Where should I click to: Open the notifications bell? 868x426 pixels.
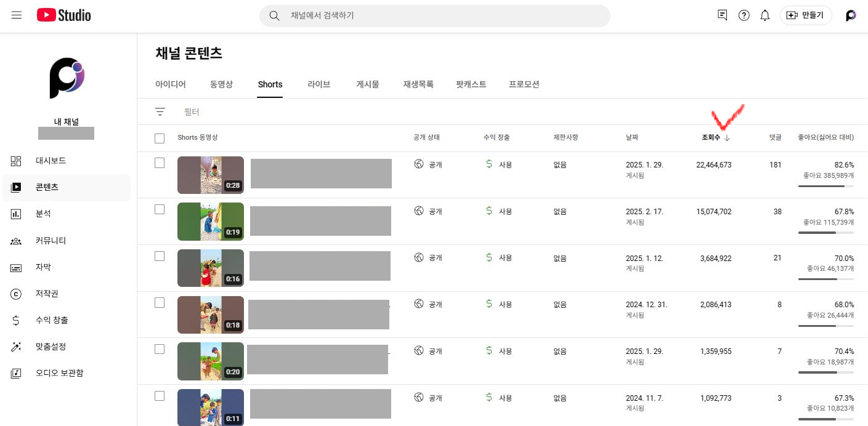(x=765, y=15)
